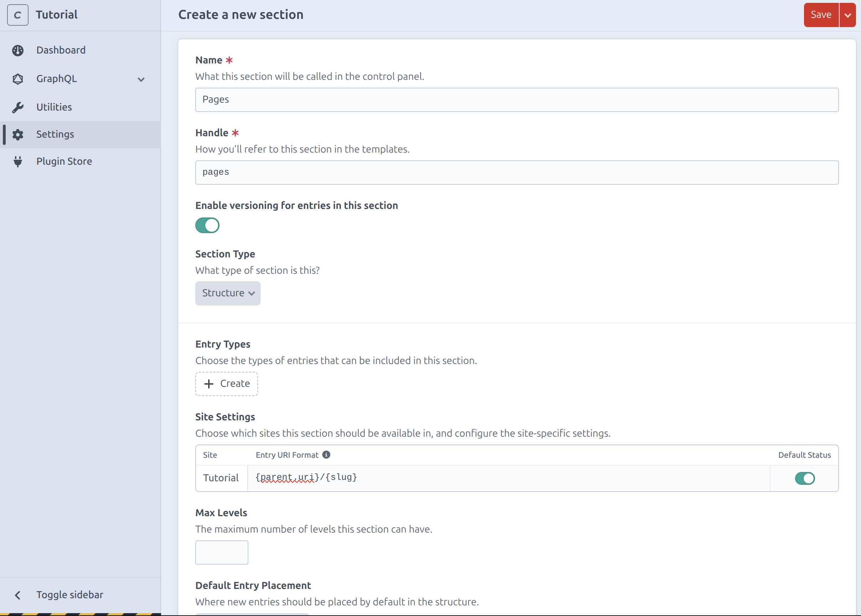Viewport: 861px width, 616px height.
Task: Click Toggle sidebar text
Action: pyautogui.click(x=70, y=595)
